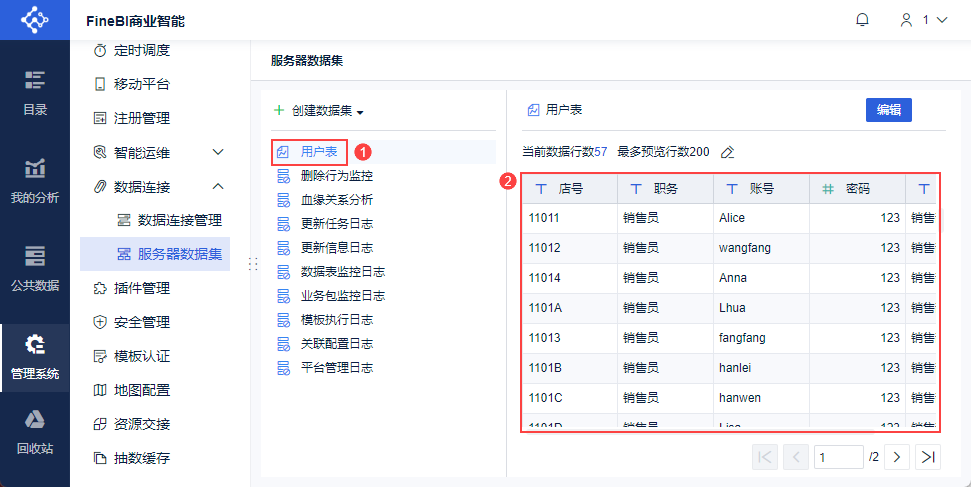Go to next page of data preview
971x487 pixels.
[x=897, y=457]
